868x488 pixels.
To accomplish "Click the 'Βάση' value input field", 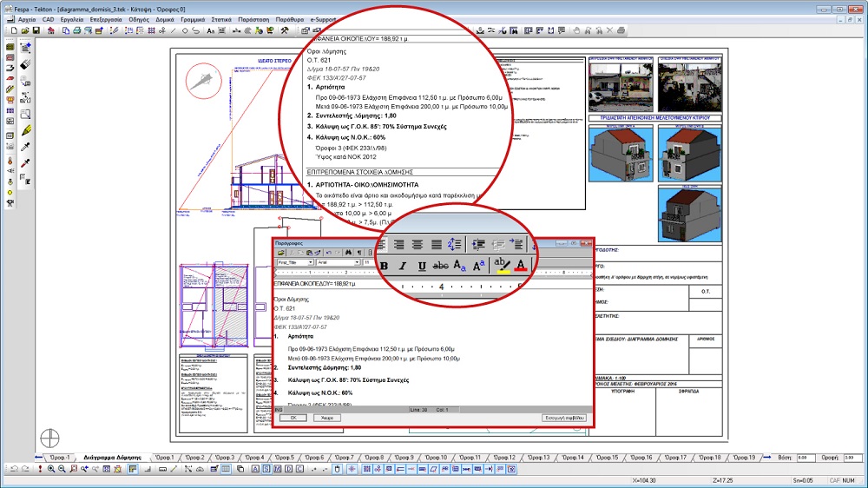I will [806, 457].
